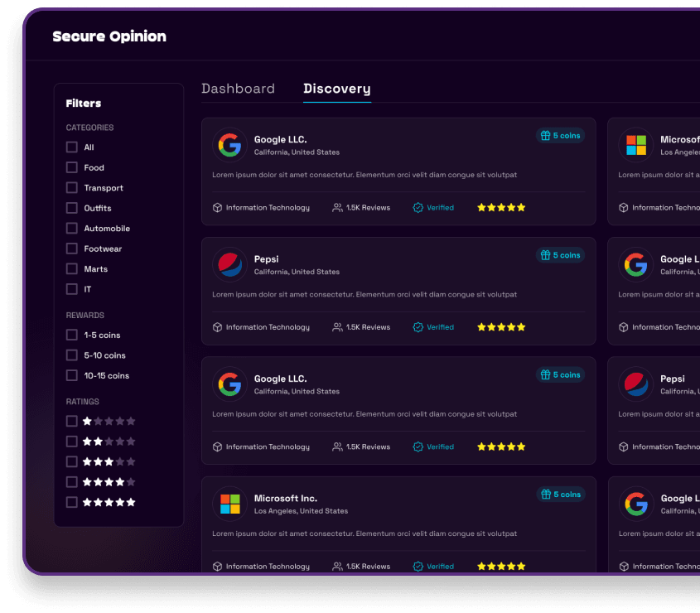Click the cut-off Microsoft logo in the right column

(x=636, y=145)
